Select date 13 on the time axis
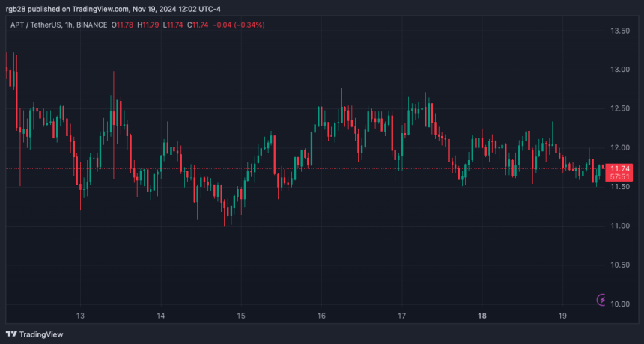This screenshot has height=344, width=644. (81, 316)
